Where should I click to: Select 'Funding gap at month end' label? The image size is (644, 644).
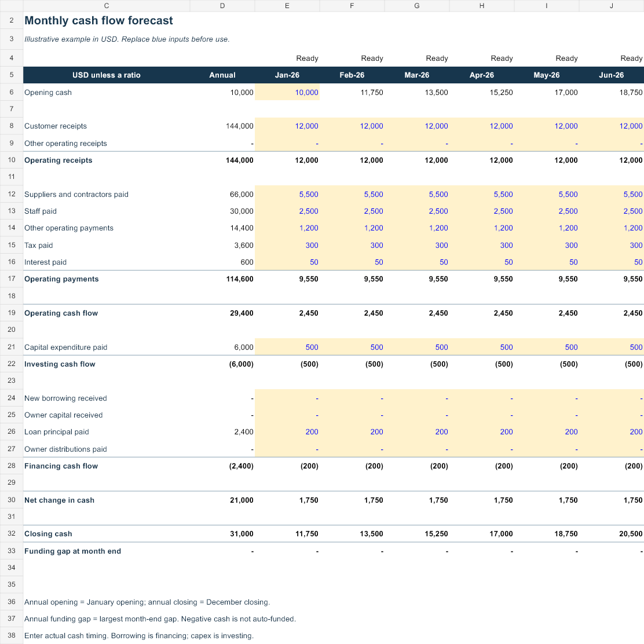tap(107, 551)
